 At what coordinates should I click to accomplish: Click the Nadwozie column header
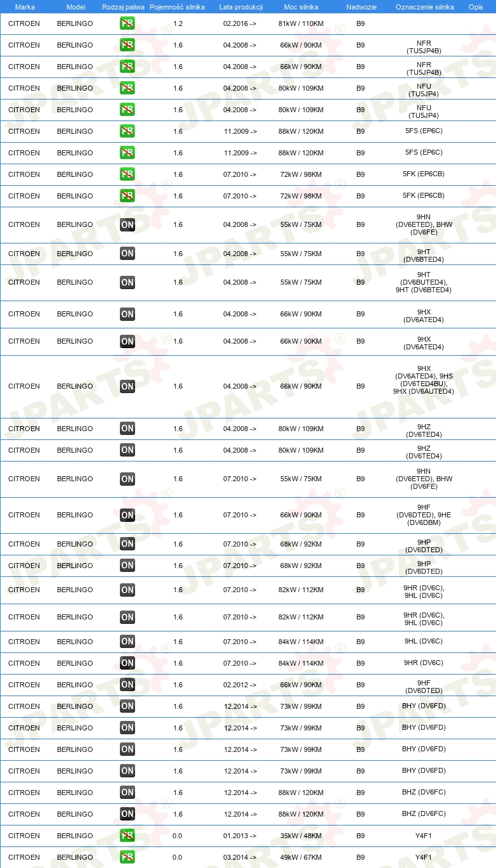[x=362, y=7]
